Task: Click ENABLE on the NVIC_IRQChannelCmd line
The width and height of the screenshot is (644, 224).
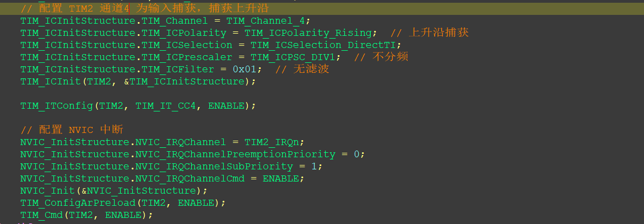Action: 281,178
